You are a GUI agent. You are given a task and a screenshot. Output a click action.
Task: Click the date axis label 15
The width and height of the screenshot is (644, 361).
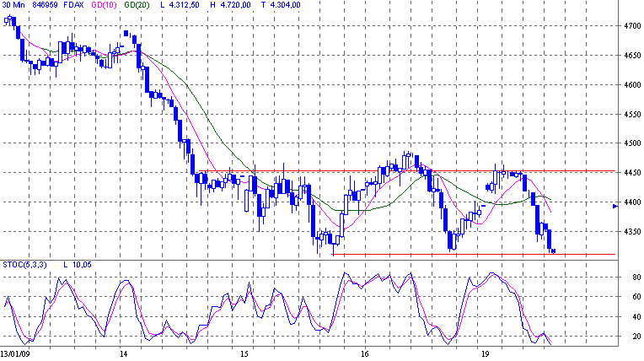pyautogui.click(x=244, y=353)
